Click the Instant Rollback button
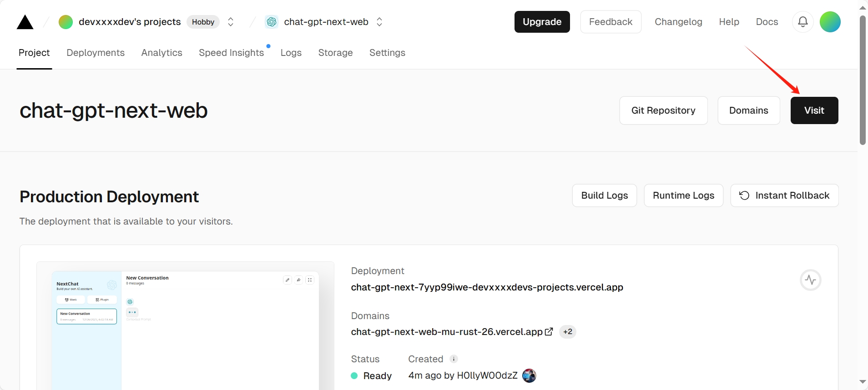 click(784, 195)
